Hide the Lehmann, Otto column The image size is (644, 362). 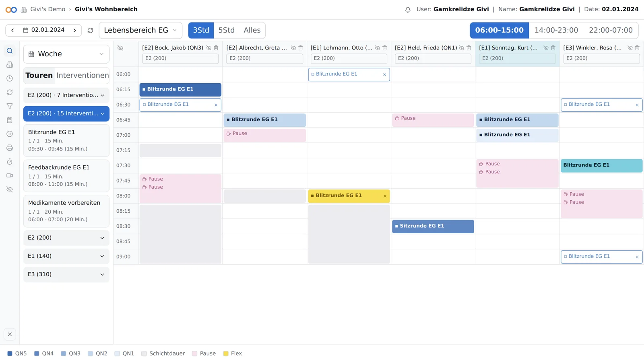coord(378,48)
